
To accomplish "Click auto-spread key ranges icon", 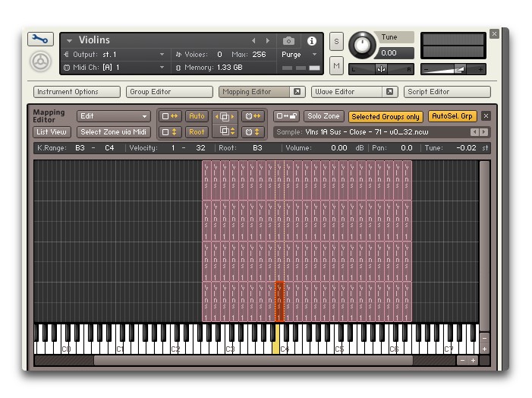I will click(x=253, y=116).
